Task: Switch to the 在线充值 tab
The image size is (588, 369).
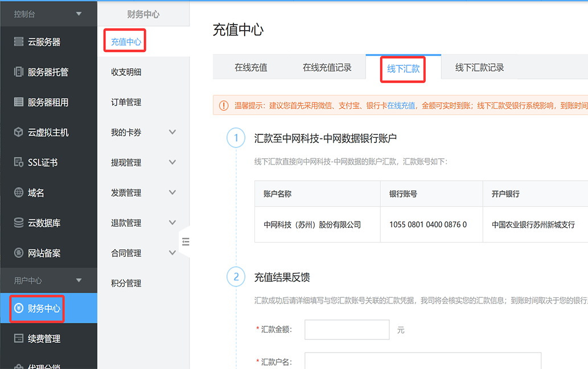Action: pos(251,68)
